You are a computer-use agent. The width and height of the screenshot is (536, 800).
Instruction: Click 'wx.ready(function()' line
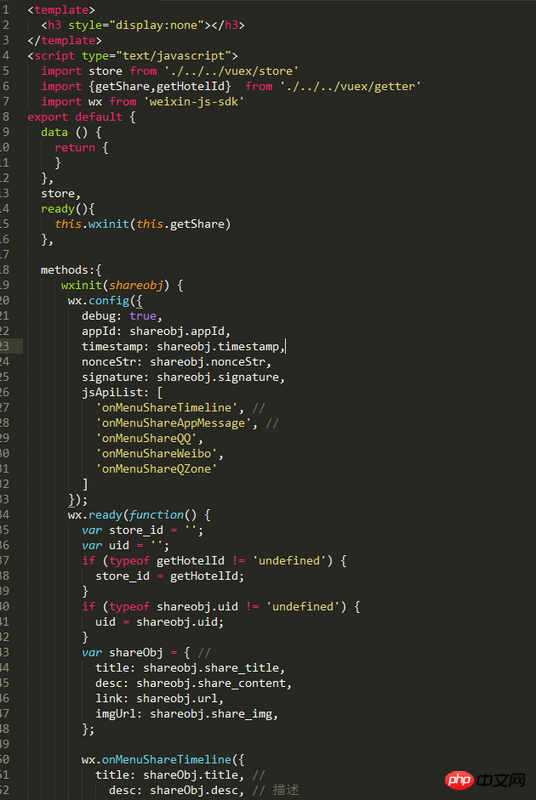click(139, 515)
